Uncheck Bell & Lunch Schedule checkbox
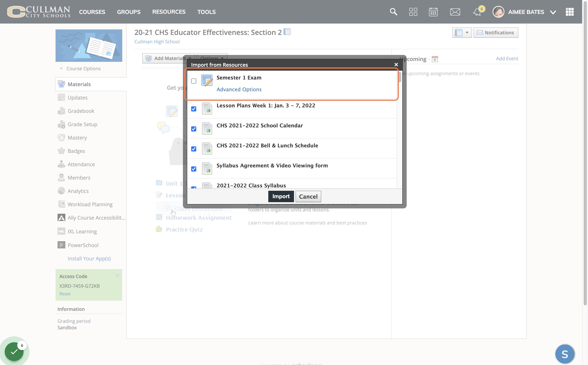The image size is (588, 365). (x=194, y=149)
